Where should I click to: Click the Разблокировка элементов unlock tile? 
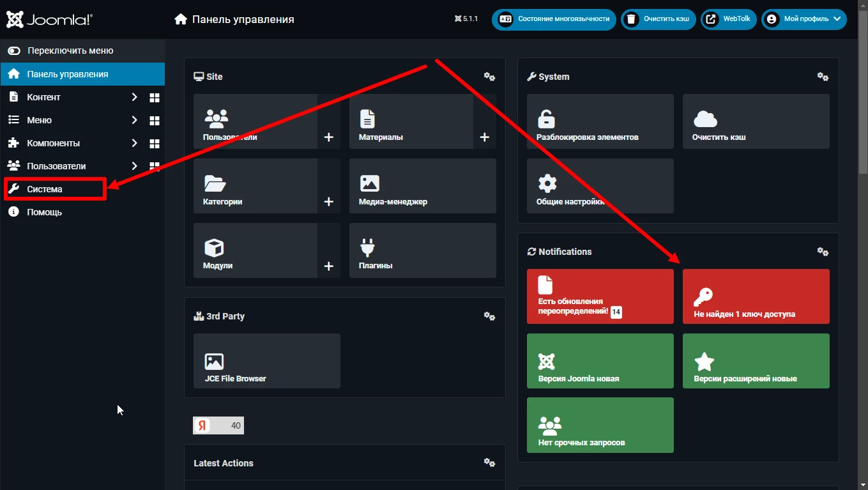600,121
